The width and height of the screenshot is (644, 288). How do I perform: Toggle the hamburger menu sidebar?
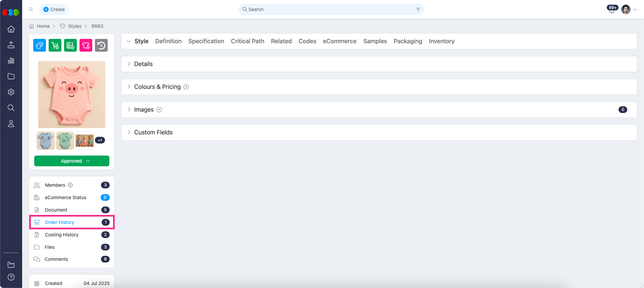(x=31, y=9)
